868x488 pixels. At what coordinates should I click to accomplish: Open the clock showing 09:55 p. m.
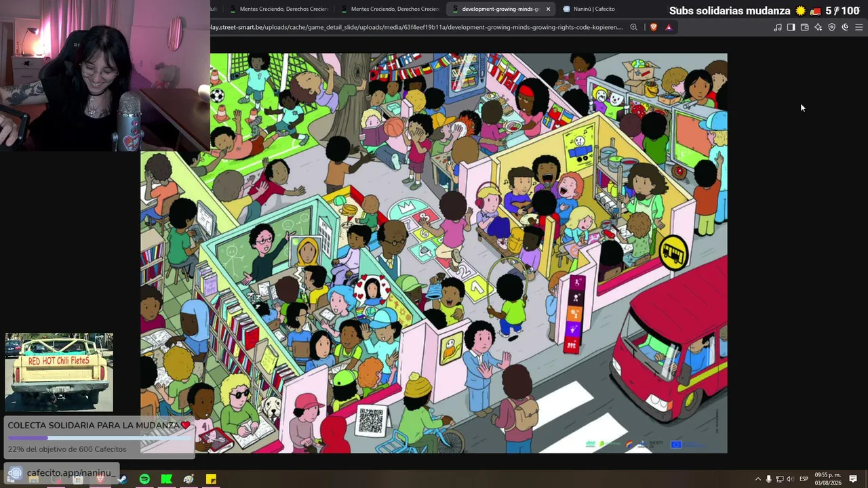click(x=828, y=479)
